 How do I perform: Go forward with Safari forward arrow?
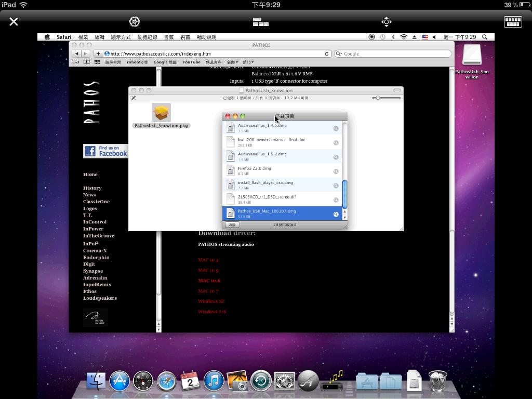click(x=86, y=54)
